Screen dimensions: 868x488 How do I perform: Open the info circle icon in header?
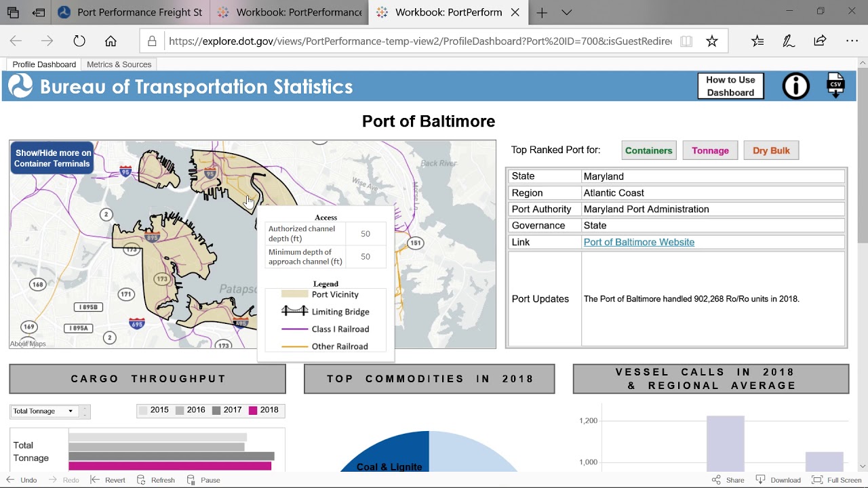[x=795, y=86]
